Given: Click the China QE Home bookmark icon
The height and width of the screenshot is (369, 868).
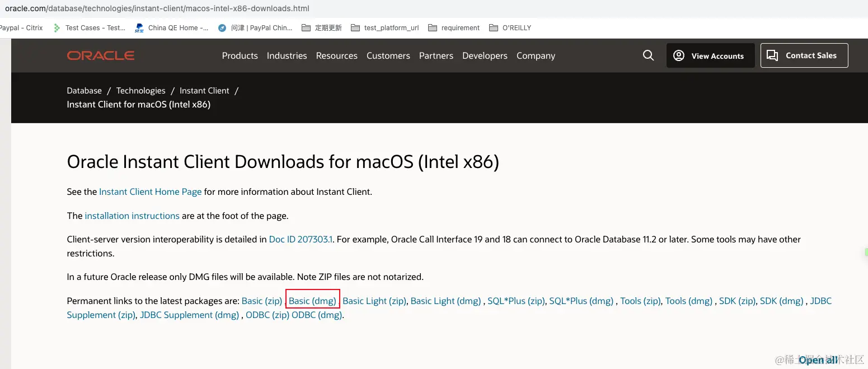Looking at the screenshot, I should [x=139, y=28].
